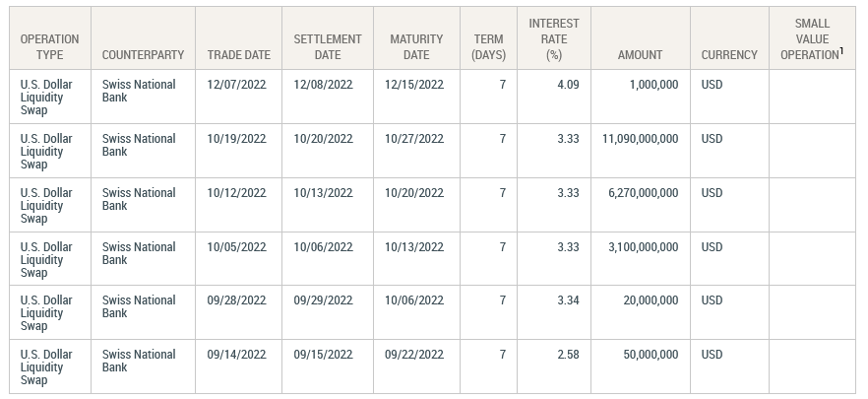Select settlement date 09/15/2022 cell

[x=328, y=366]
